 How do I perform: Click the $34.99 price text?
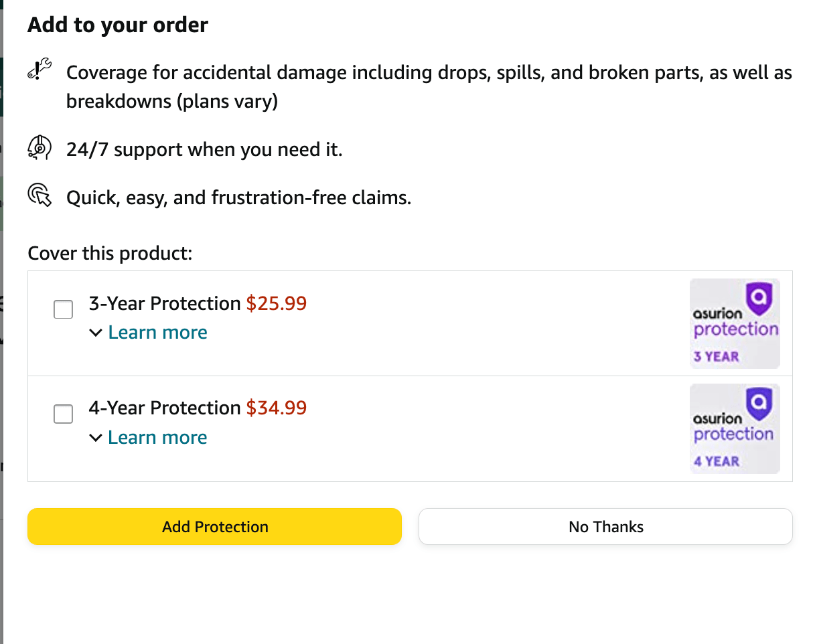click(276, 408)
